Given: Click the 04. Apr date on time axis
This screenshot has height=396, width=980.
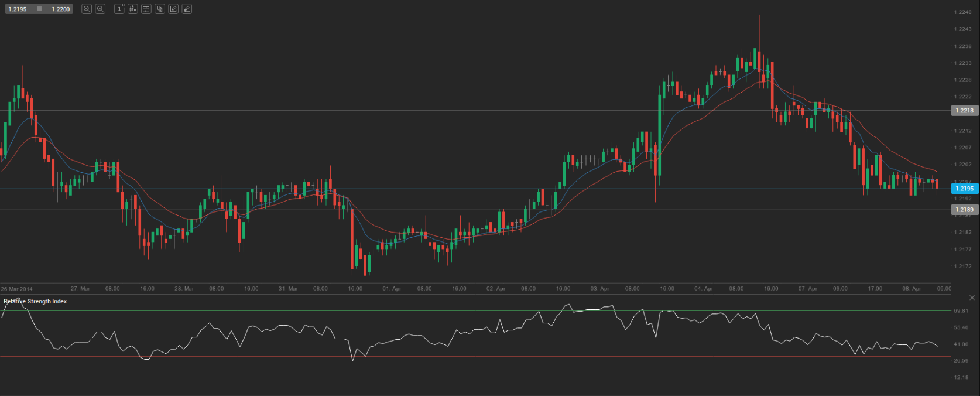Looking at the screenshot, I should [703, 289].
